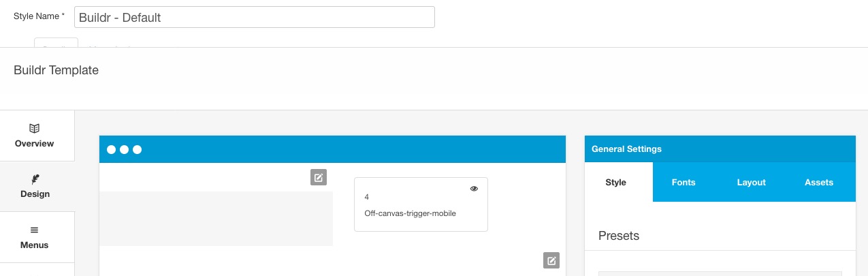Click the Presets section heading

pyautogui.click(x=619, y=236)
